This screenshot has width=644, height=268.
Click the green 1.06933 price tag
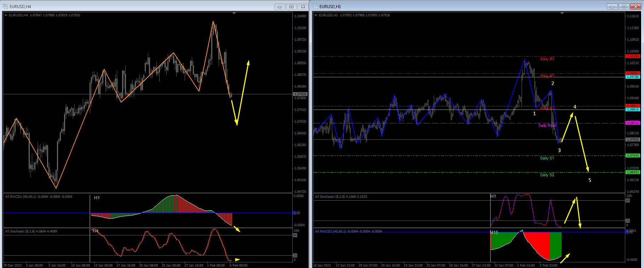pos(633,172)
